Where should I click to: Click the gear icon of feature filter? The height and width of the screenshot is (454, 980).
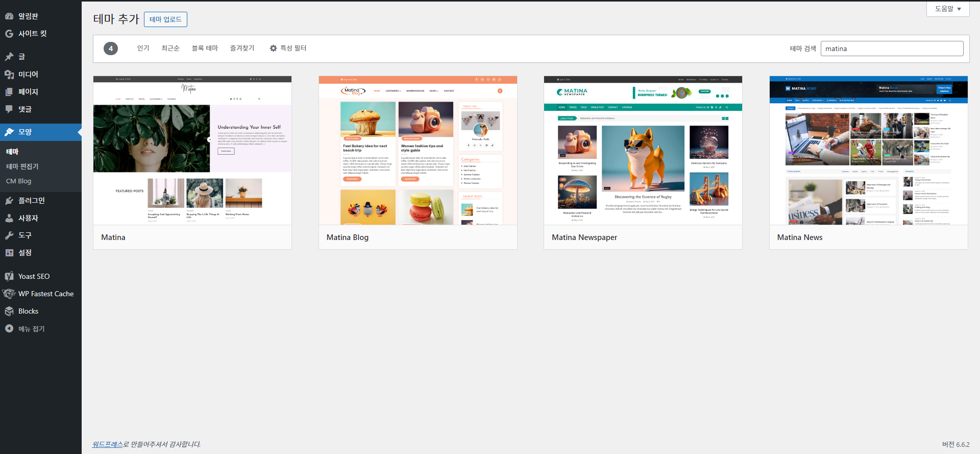pos(274,48)
